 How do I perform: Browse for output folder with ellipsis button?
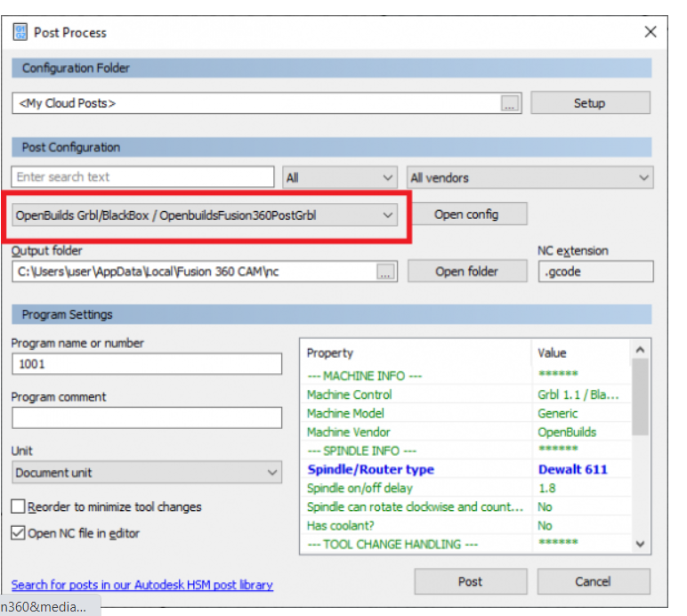pos(384,272)
